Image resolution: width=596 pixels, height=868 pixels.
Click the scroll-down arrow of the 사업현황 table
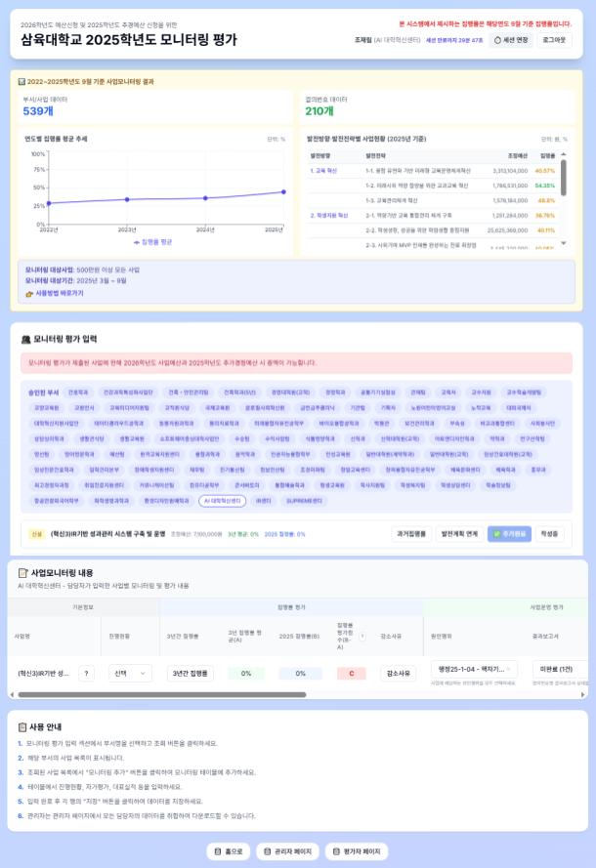pyautogui.click(x=564, y=243)
